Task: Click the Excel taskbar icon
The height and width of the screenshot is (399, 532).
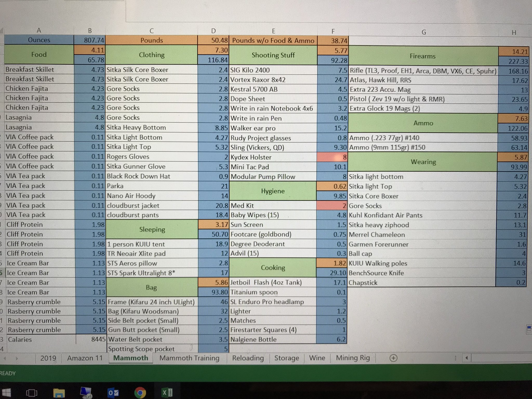Action: click(167, 393)
